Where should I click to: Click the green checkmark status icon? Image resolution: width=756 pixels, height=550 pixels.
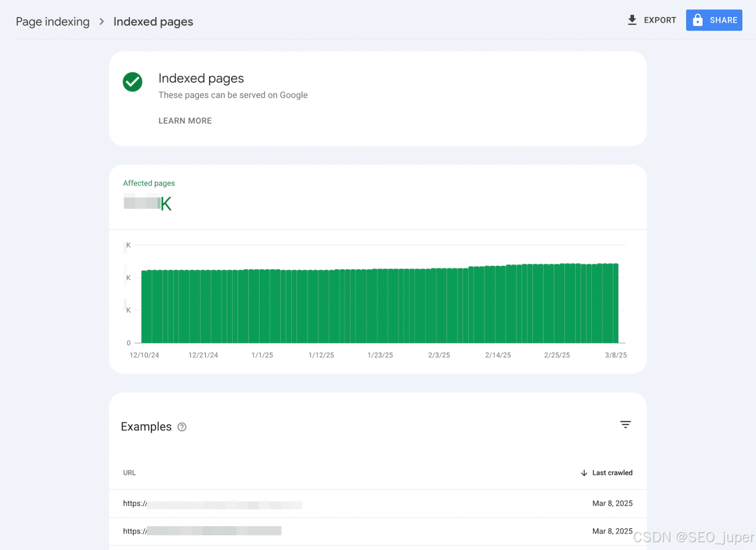coord(132,82)
